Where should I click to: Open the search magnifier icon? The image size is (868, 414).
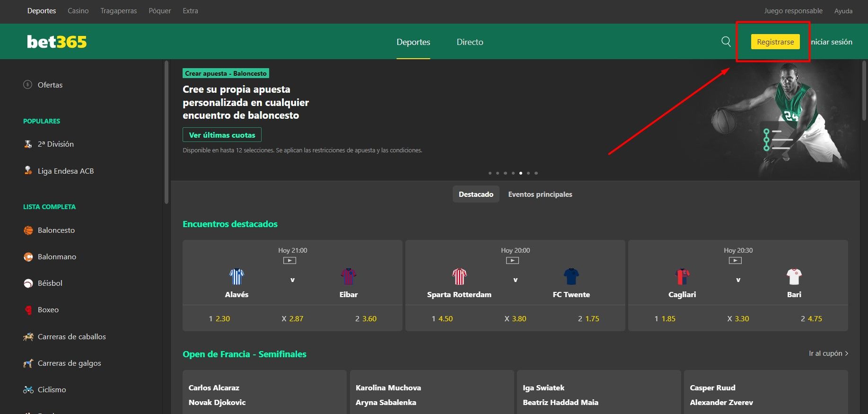pos(726,42)
